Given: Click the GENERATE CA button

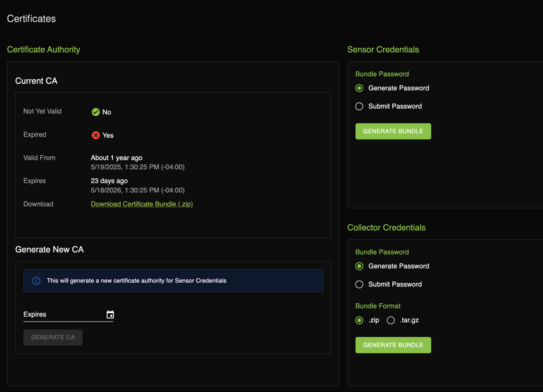Looking at the screenshot, I should click(53, 337).
